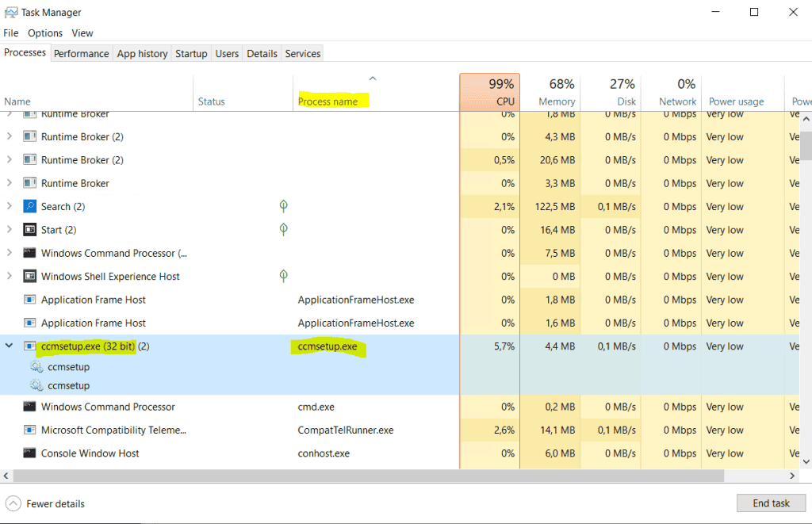This screenshot has height=524, width=812.
Task: Open the Options menu
Action: 45,33
